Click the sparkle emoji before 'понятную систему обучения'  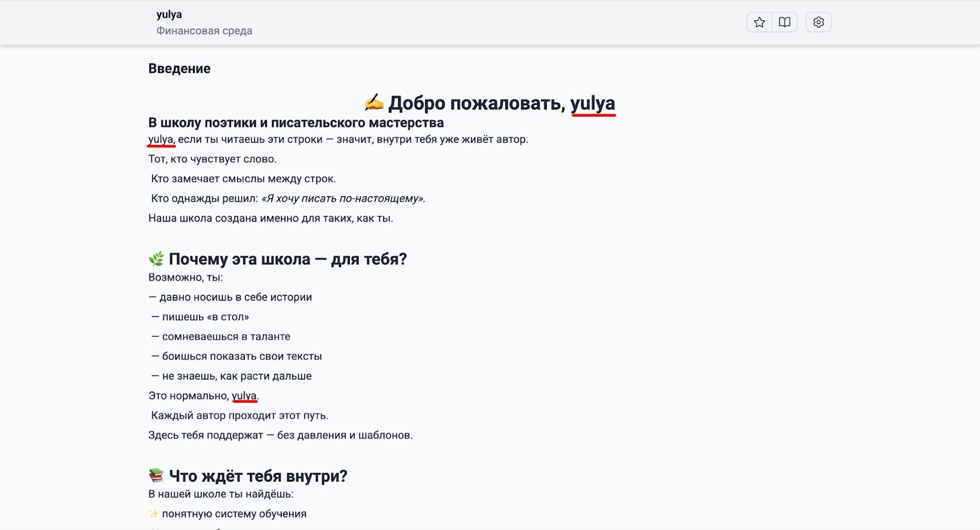(153, 514)
